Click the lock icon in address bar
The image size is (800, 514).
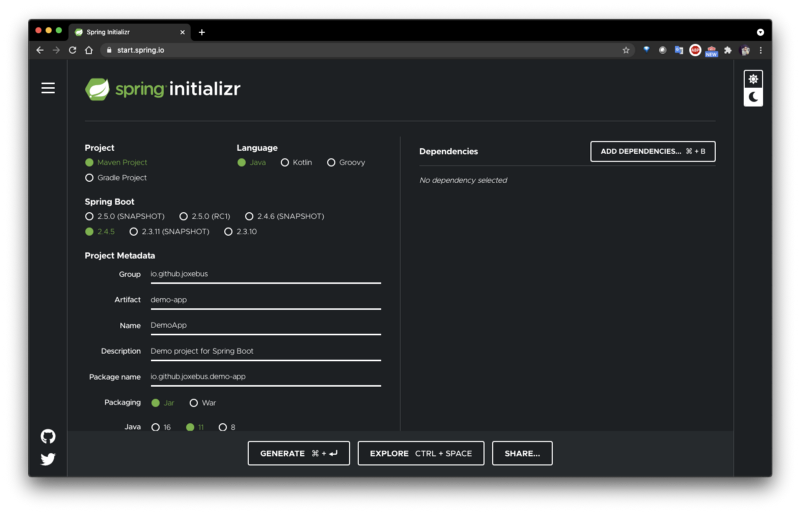(109, 50)
